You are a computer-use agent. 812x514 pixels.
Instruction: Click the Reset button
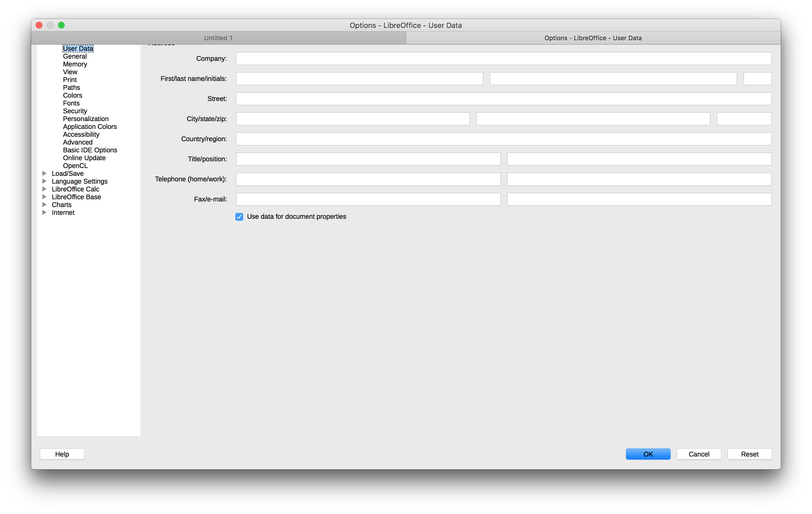pyautogui.click(x=750, y=454)
